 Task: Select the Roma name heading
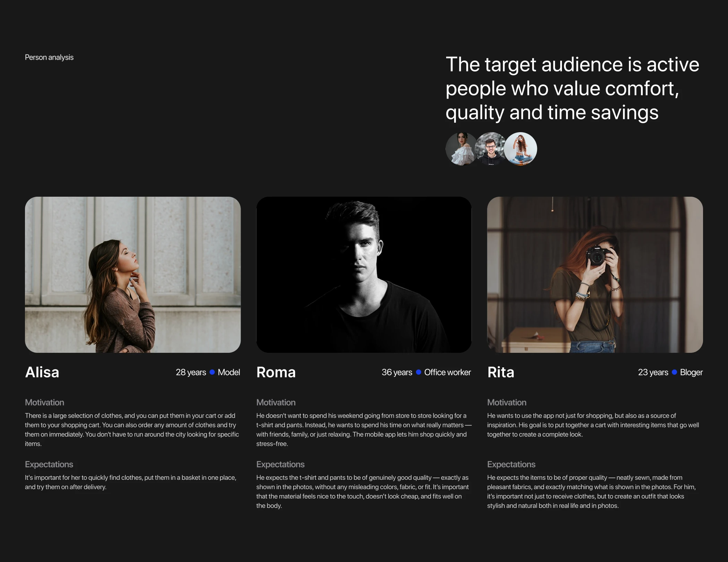tap(276, 372)
